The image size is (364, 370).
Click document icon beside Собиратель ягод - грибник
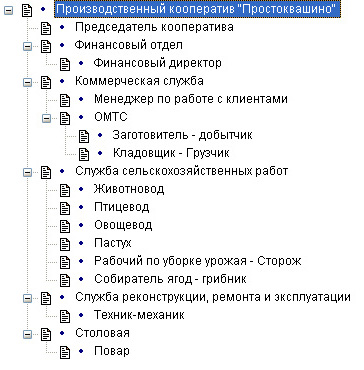(x=65, y=280)
